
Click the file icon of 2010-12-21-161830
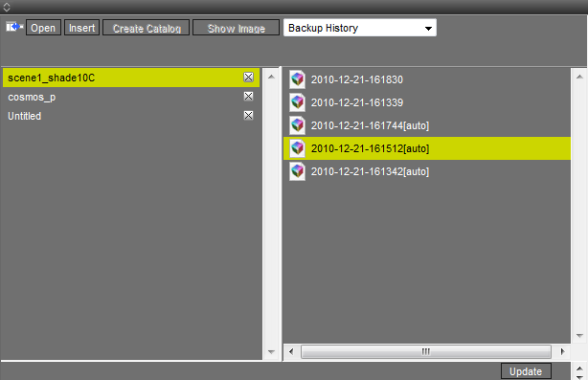pyautogui.click(x=298, y=79)
